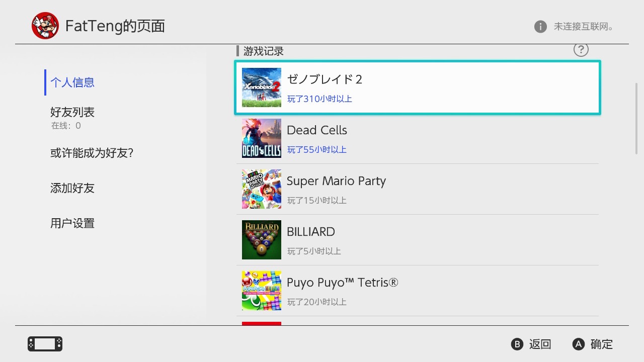Screen dimensions: 644x362
Task: Open the Xenoblade 2 game thumbnail
Action: point(262,87)
